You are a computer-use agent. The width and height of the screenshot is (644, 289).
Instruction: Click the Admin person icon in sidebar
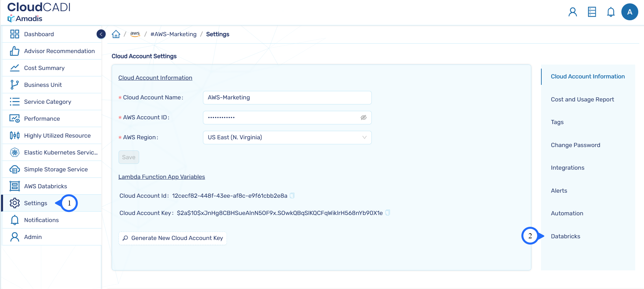coord(15,237)
